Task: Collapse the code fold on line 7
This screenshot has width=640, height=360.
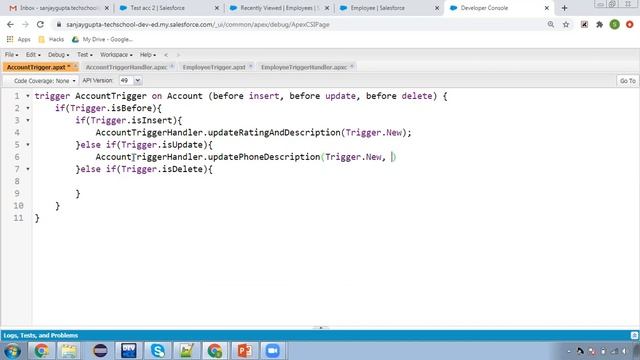Action: point(28,169)
